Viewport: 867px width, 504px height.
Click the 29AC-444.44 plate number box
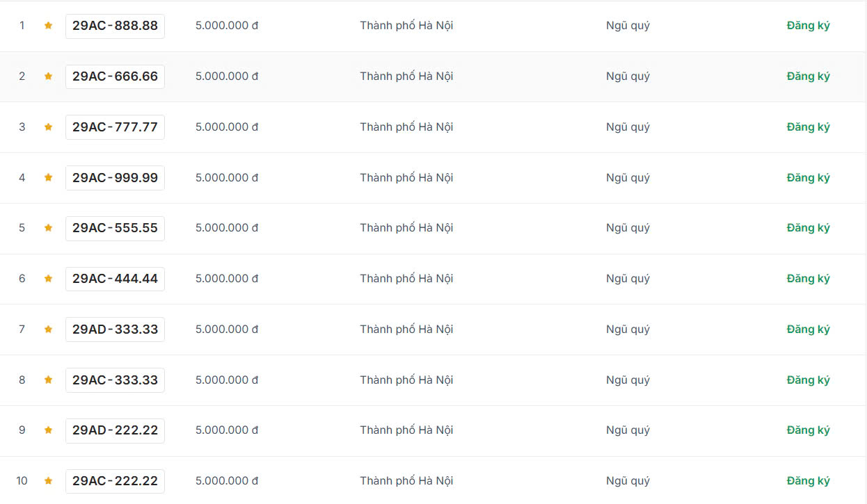pos(115,279)
